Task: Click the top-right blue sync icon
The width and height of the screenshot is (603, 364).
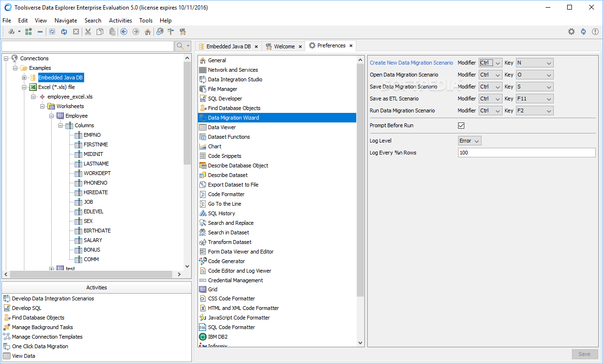Action: point(583,32)
